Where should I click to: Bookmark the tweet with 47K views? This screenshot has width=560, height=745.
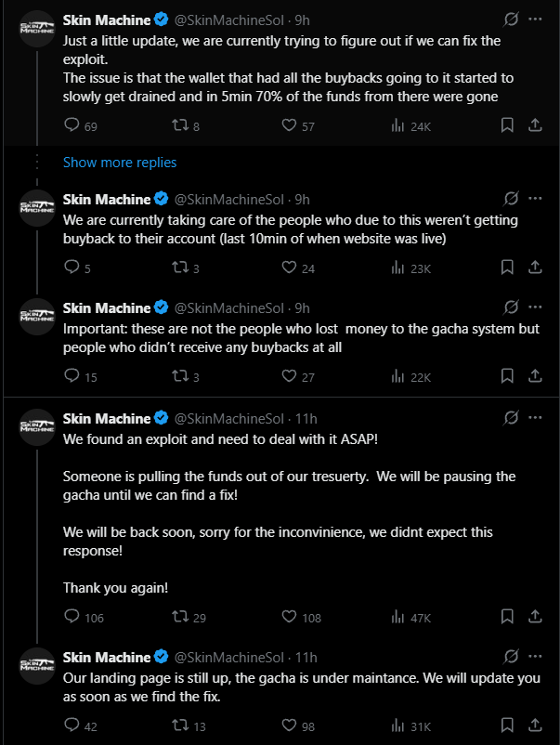pyautogui.click(x=507, y=617)
